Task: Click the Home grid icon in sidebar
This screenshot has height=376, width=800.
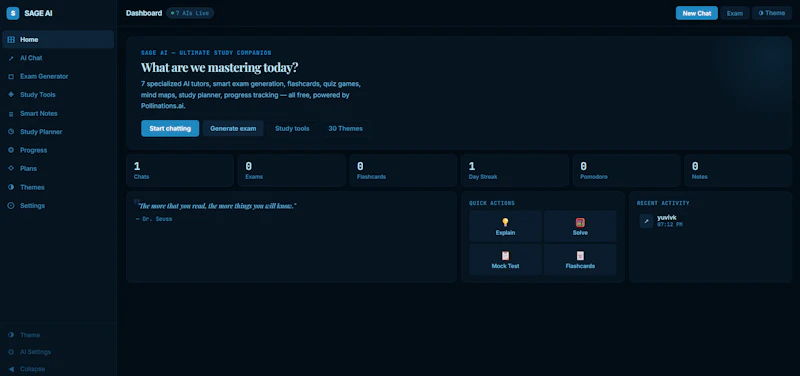Action: 11,40
